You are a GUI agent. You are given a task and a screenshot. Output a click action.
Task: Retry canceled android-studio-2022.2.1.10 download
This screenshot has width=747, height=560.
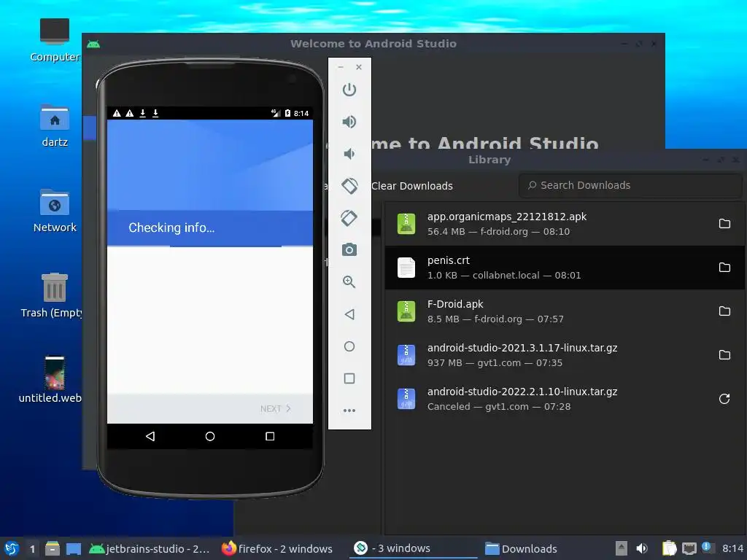[724, 399]
